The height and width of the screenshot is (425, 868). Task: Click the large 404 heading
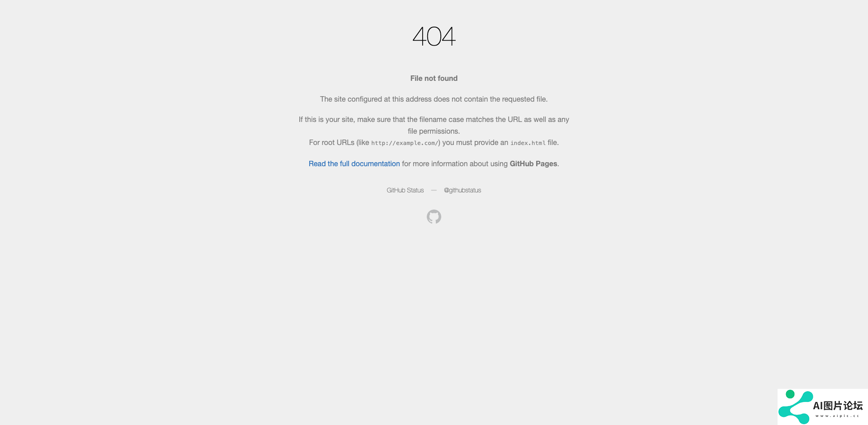click(x=434, y=36)
